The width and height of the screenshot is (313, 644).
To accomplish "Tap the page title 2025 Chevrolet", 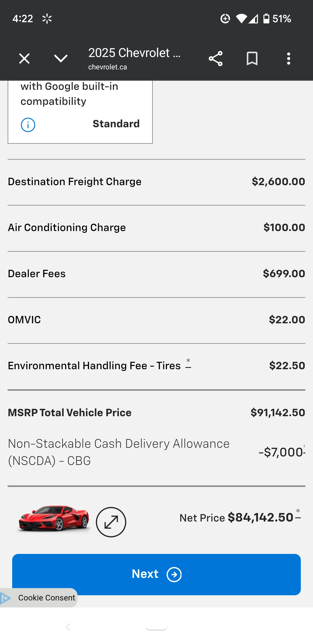I will click(134, 53).
